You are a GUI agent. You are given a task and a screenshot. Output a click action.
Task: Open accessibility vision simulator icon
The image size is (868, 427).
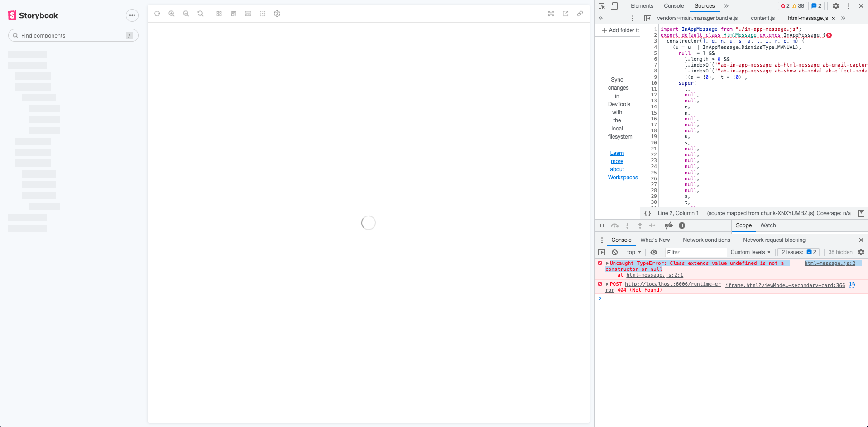tap(277, 14)
